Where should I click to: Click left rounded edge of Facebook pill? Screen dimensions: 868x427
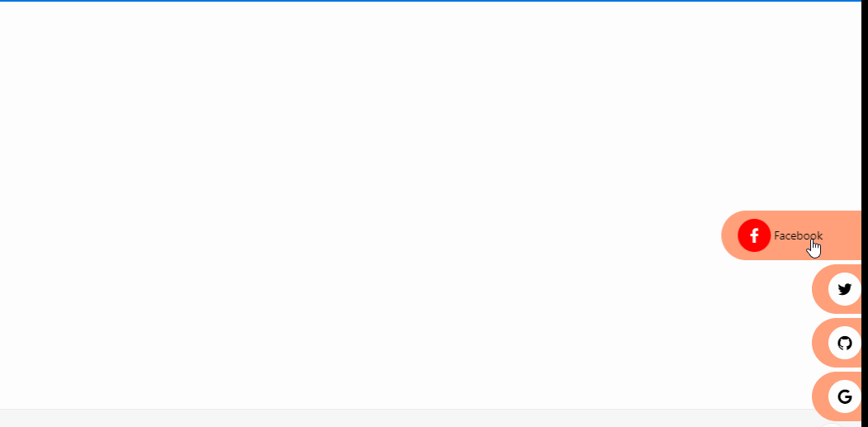728,235
